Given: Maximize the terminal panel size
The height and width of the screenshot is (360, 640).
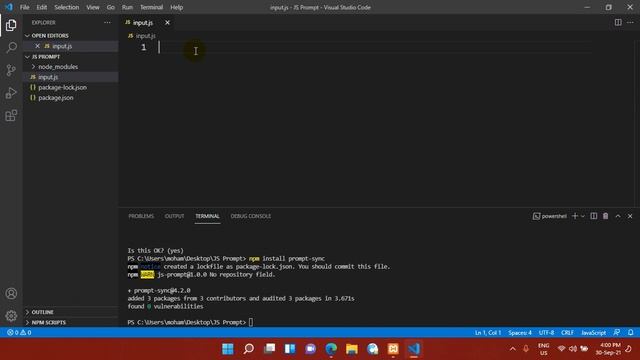Looking at the screenshot, I should (x=618, y=216).
